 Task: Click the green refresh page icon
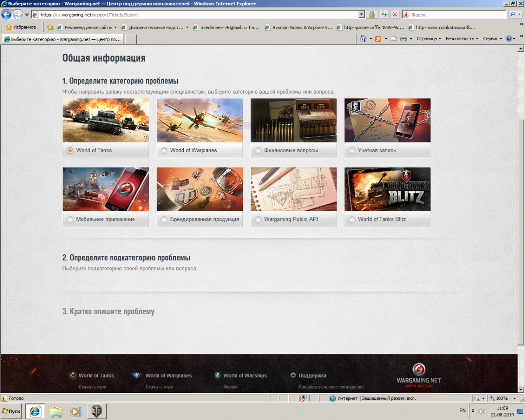point(384,14)
